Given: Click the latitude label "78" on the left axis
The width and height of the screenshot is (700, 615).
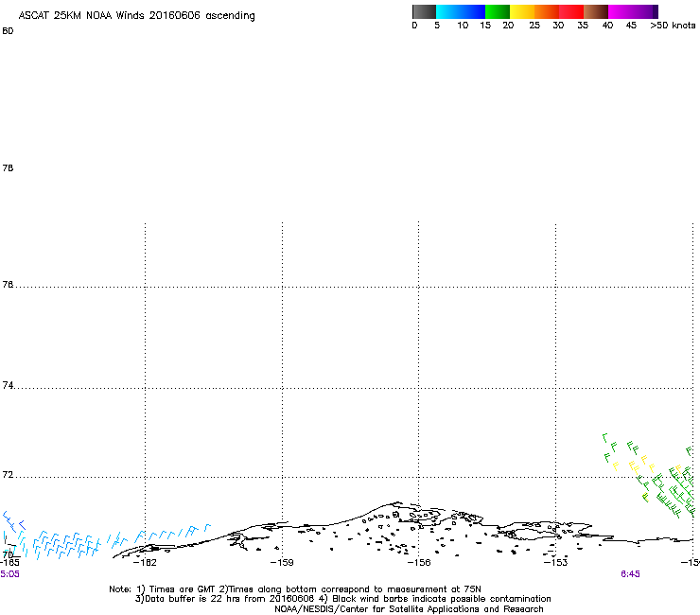Looking at the screenshot, I should pos(8,168).
